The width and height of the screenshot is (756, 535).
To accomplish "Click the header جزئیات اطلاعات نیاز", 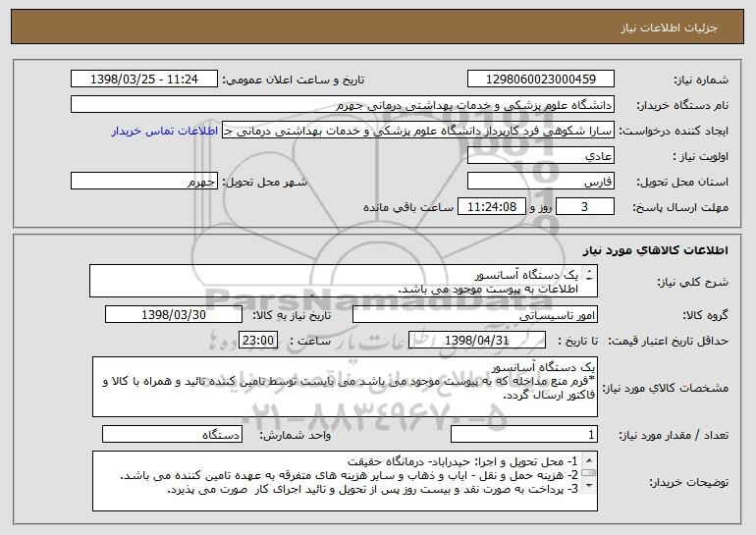I will point(669,27).
